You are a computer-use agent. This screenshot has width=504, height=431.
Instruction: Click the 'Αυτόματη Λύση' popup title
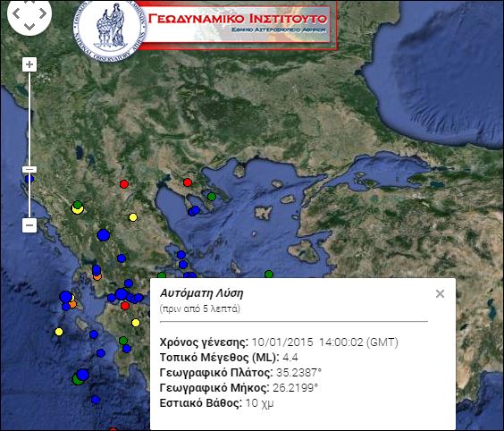tap(202, 293)
